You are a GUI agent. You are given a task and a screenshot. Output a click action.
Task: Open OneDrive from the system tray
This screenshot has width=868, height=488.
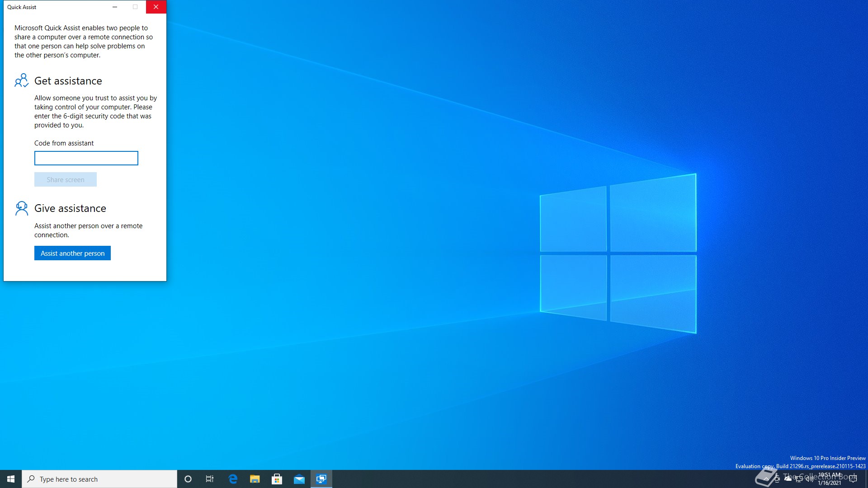[x=788, y=479]
